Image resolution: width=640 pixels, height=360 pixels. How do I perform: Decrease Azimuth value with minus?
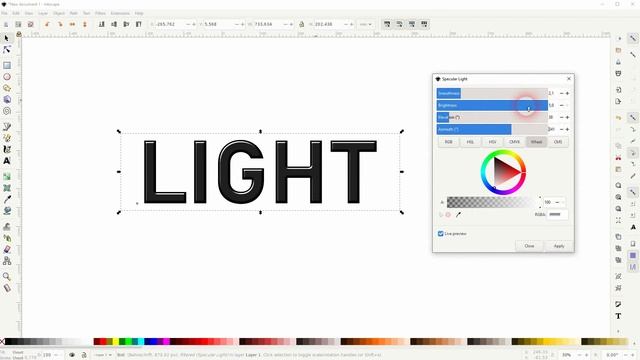[561, 129]
